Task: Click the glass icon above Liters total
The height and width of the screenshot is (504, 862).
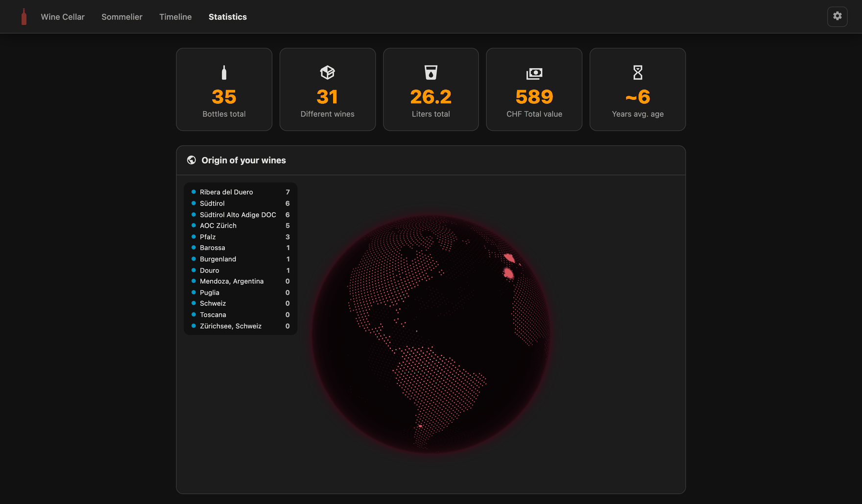Action: click(431, 72)
